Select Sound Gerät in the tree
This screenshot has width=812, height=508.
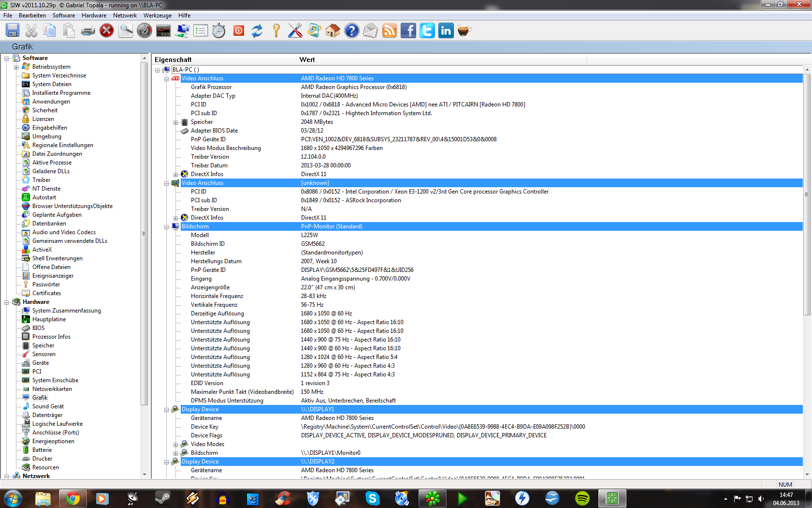(x=48, y=406)
